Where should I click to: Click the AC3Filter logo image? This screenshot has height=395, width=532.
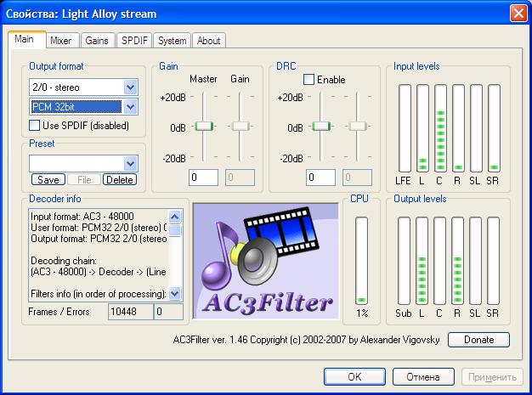266,261
